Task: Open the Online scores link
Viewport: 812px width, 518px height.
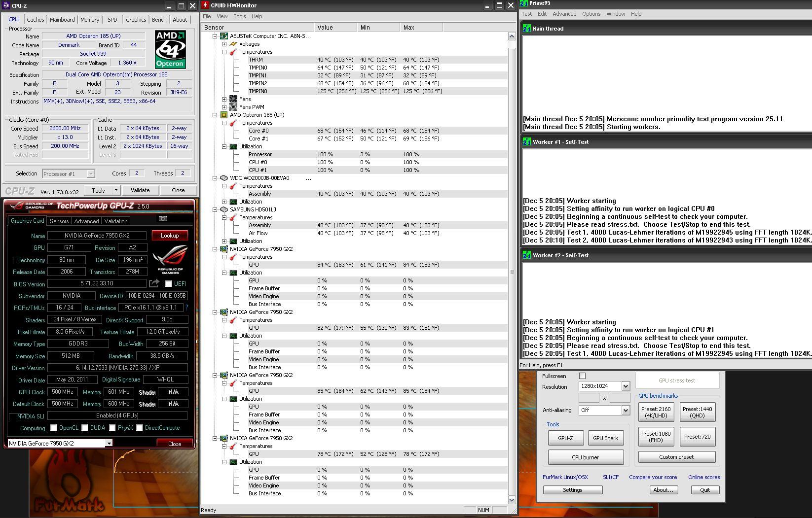Action: [704, 477]
